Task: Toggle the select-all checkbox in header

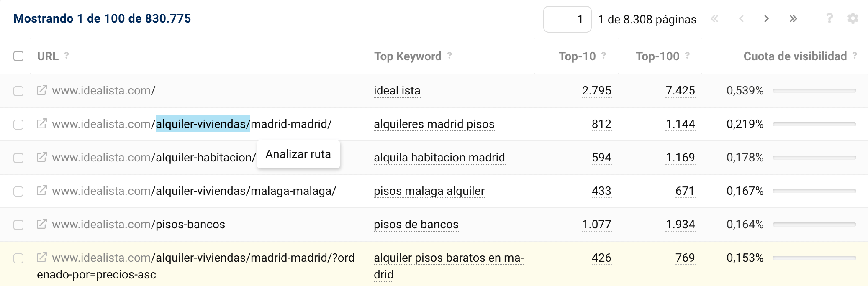Action: [18, 56]
